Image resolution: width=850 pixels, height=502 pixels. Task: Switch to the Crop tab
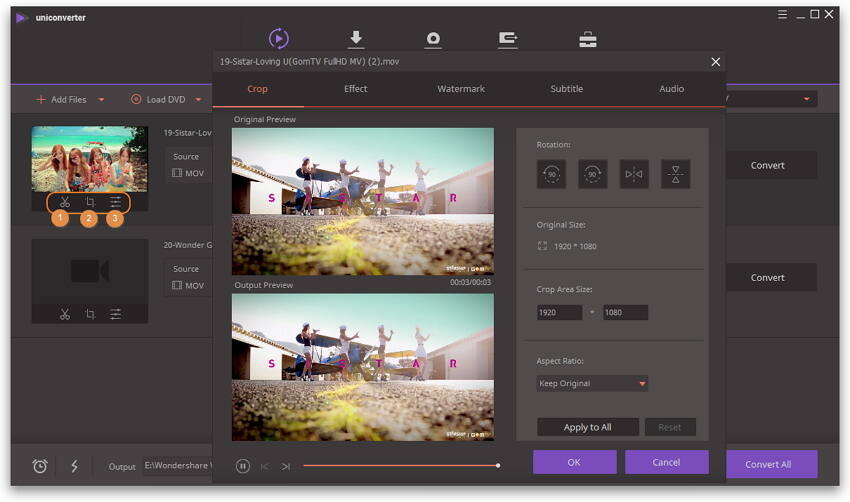click(x=257, y=89)
